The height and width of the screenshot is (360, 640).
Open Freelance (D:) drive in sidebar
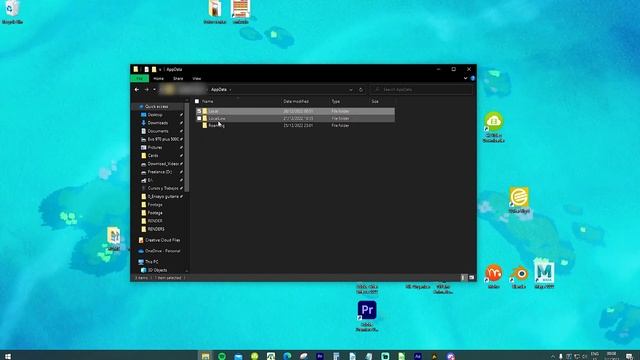(159, 172)
